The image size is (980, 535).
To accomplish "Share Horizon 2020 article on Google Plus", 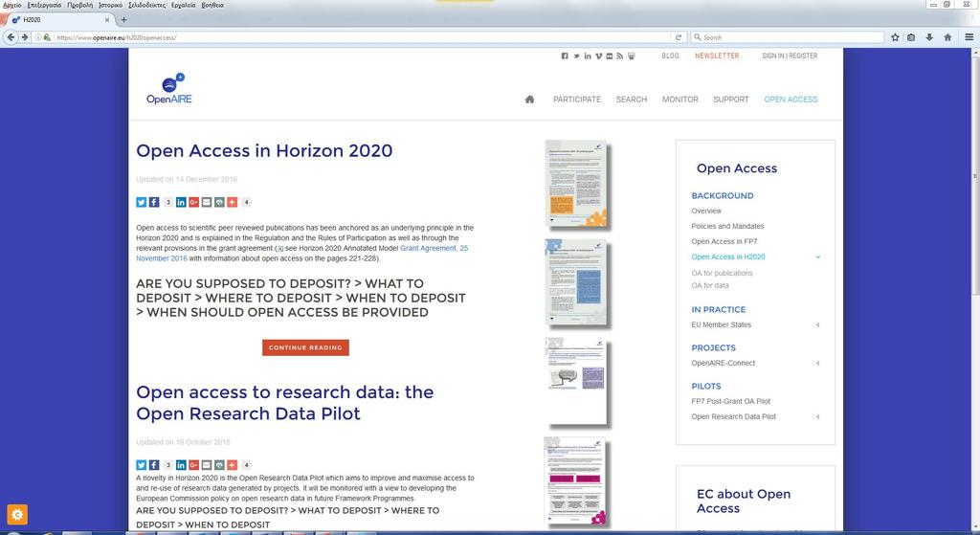I will click(193, 202).
